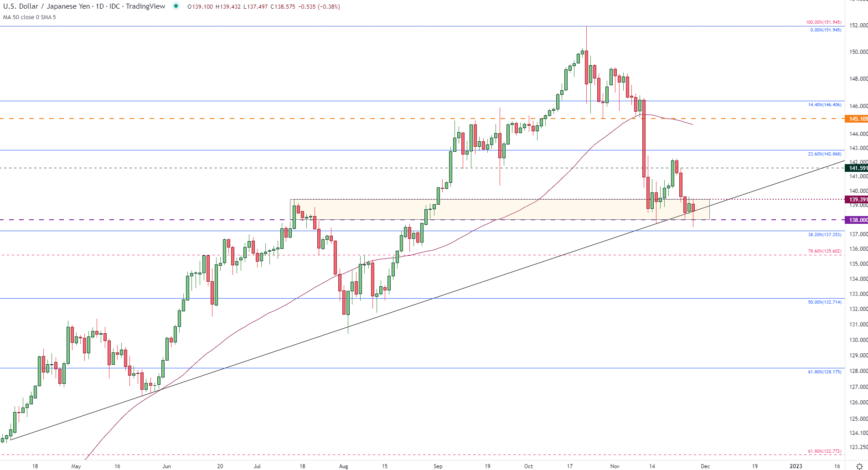The image size is (868, 470).
Task: Select the 61.80%(122.772) Fibonacci level label
Action: (x=825, y=451)
